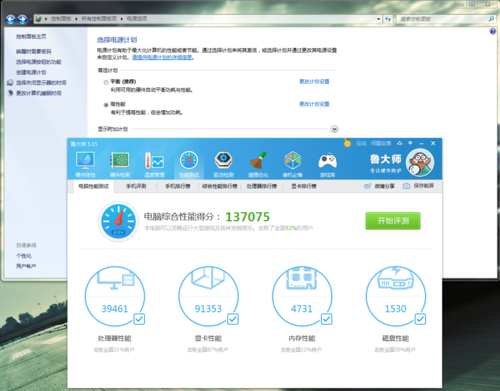The image size is (500, 391).
Task: Click Back arrow in Control Panel window
Action: click(11, 19)
